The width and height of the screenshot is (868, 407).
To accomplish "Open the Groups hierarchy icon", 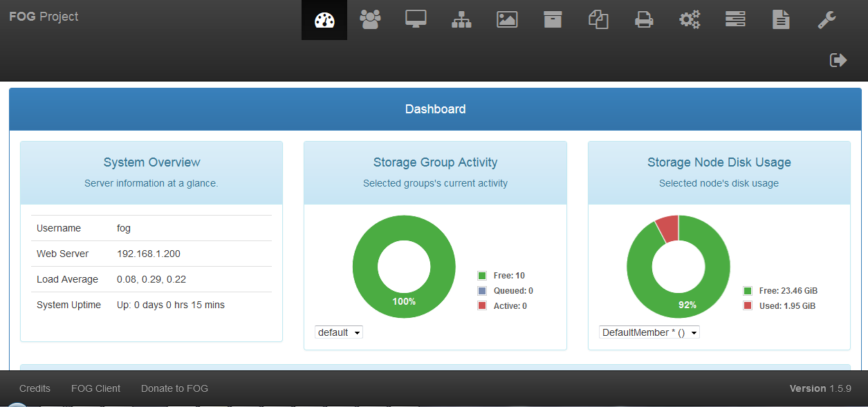I will [461, 20].
